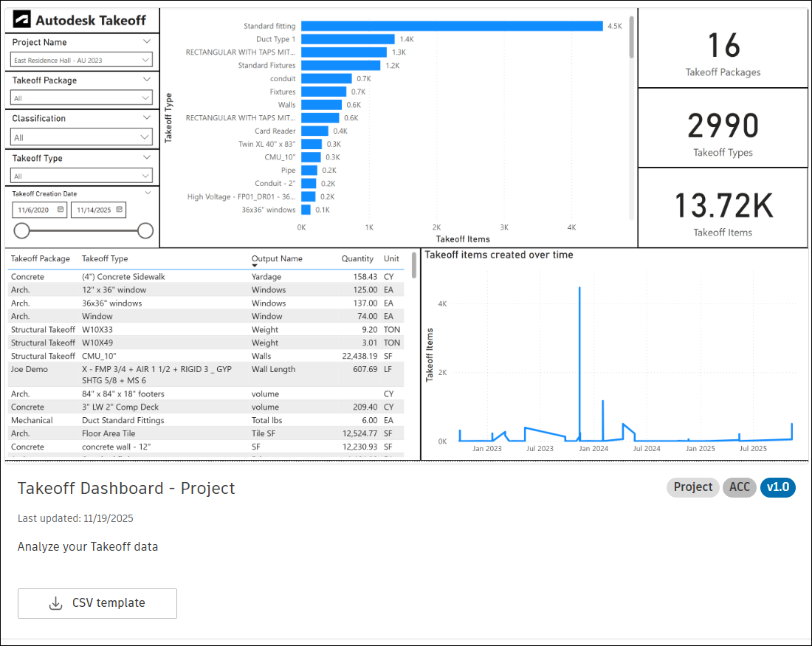Click the 22,438.19 quantity cell
This screenshot has width=812, height=646.
tap(359, 356)
